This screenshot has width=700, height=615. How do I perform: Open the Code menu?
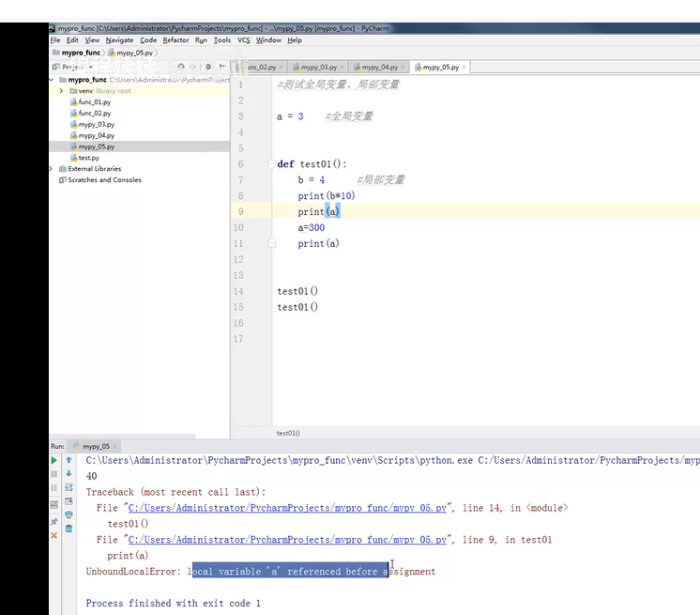click(x=148, y=39)
